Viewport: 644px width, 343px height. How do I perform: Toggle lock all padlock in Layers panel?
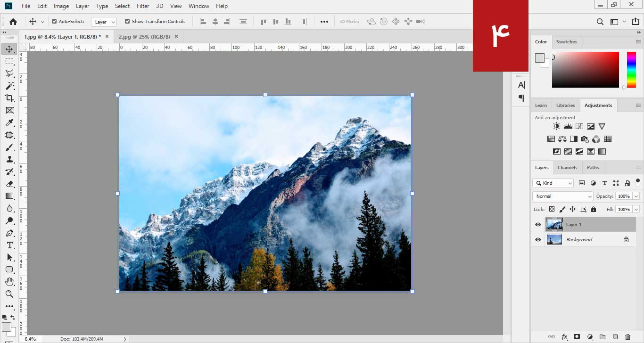tap(594, 209)
